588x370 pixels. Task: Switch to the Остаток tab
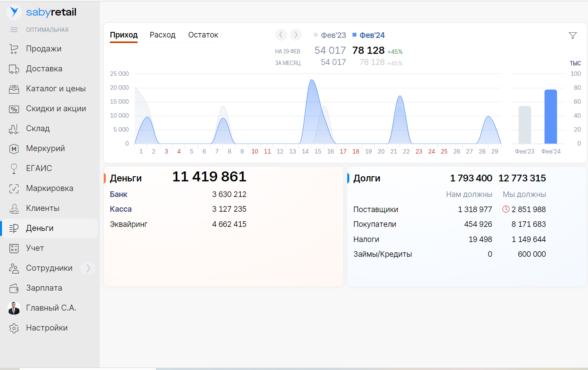[x=203, y=35]
